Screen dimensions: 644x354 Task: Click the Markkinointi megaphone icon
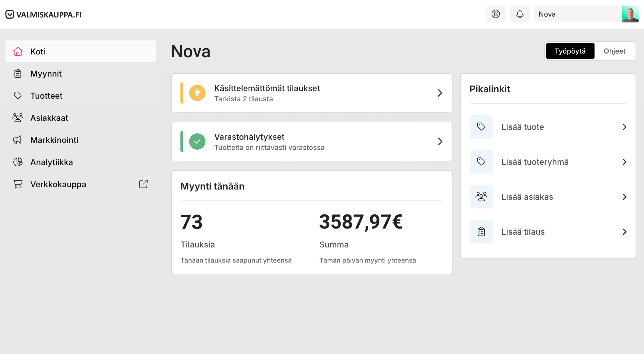tap(18, 140)
